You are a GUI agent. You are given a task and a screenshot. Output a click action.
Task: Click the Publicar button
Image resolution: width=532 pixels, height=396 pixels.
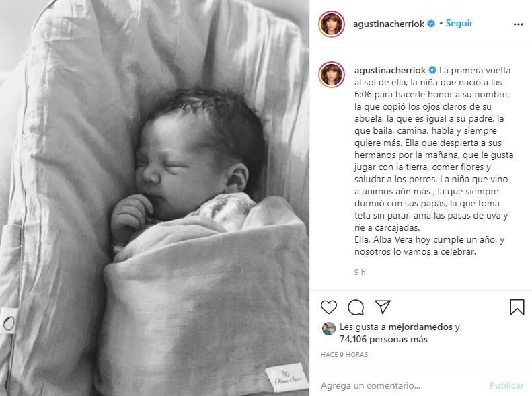coord(506,385)
